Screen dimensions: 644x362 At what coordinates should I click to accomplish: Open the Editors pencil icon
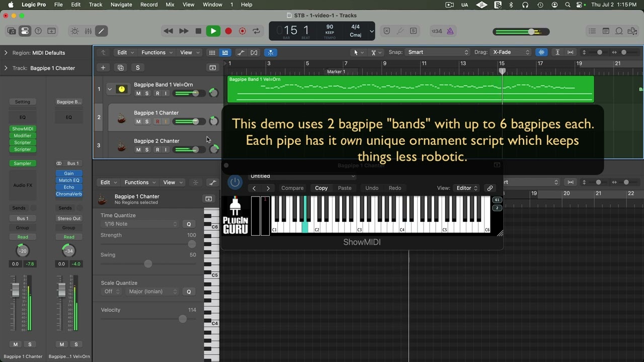pyautogui.click(x=101, y=31)
